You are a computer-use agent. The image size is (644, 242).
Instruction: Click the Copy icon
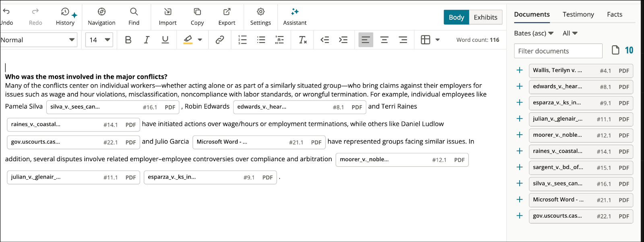197,12
